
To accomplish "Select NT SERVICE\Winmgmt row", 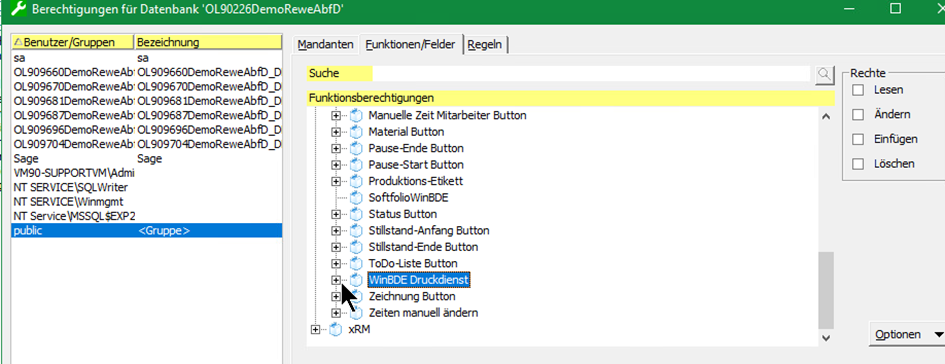I will coord(146,202).
